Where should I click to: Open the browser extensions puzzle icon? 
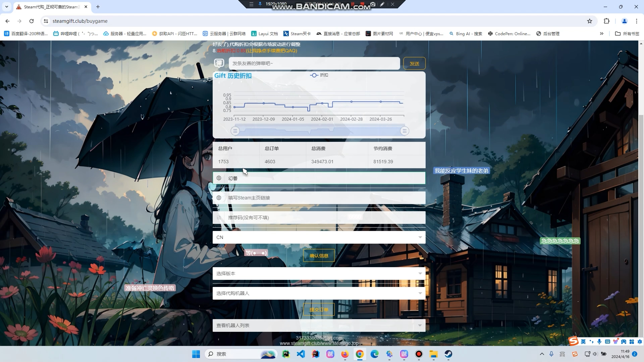[x=606, y=21]
